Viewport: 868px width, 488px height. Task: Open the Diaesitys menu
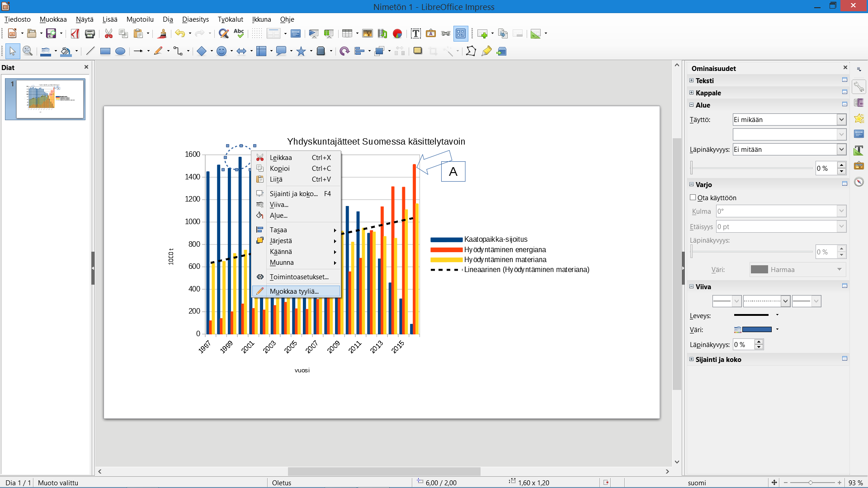pyautogui.click(x=195, y=19)
